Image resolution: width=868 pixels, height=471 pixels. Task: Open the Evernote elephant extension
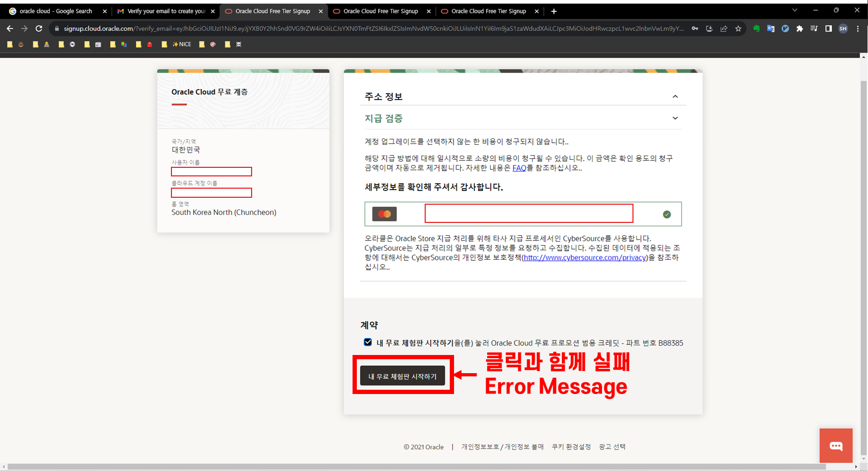click(756, 28)
